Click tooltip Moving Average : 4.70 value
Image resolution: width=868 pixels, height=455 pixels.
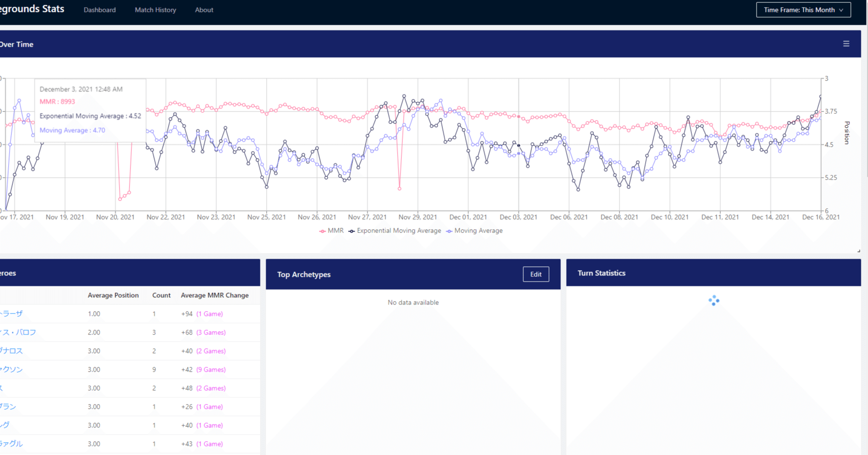[x=72, y=130]
